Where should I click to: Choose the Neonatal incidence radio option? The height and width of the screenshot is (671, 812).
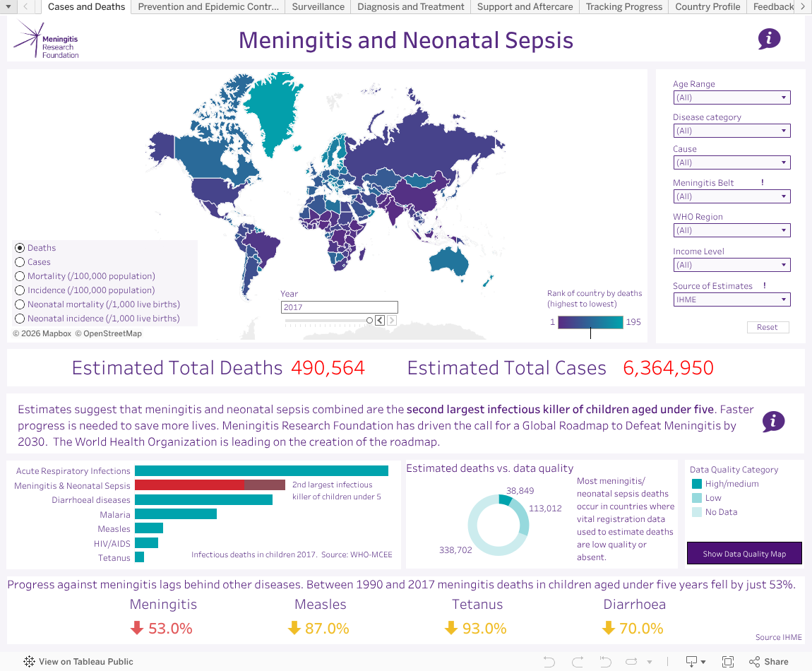pyautogui.click(x=20, y=319)
